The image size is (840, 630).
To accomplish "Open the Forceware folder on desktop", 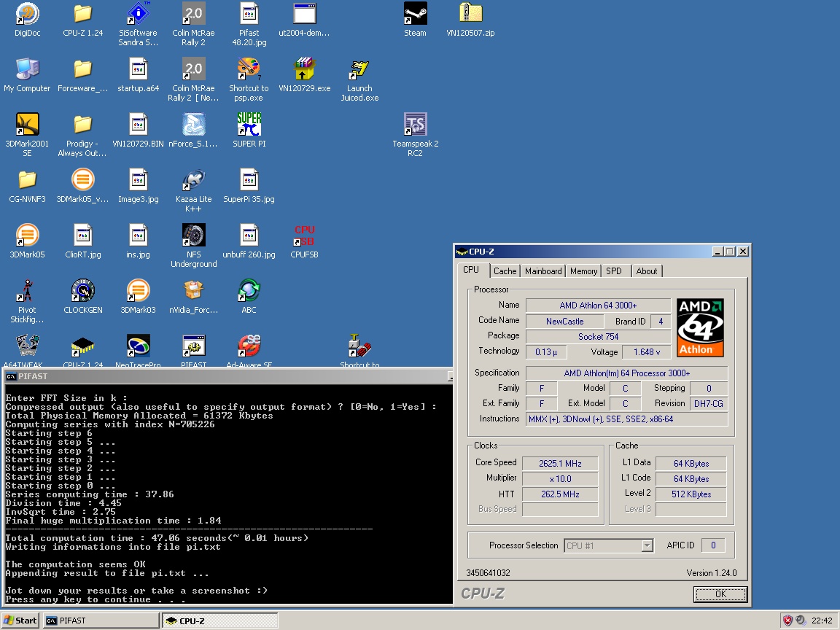I will (82, 76).
